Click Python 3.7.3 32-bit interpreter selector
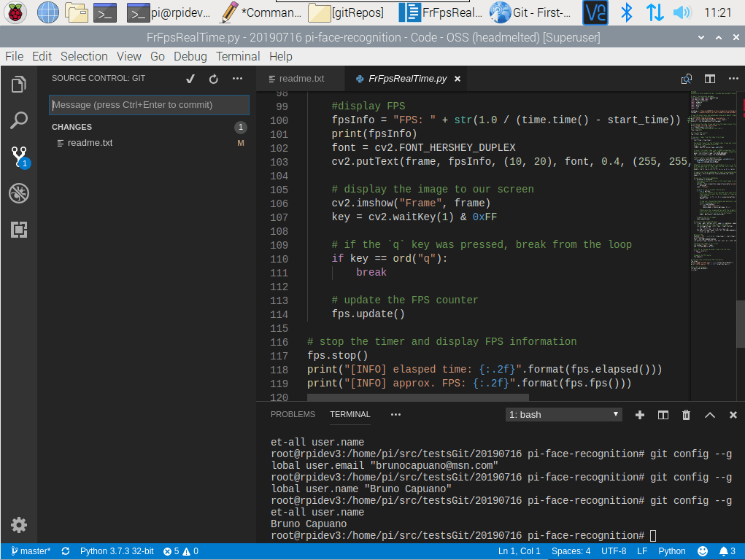This screenshot has width=745, height=560. [x=117, y=551]
